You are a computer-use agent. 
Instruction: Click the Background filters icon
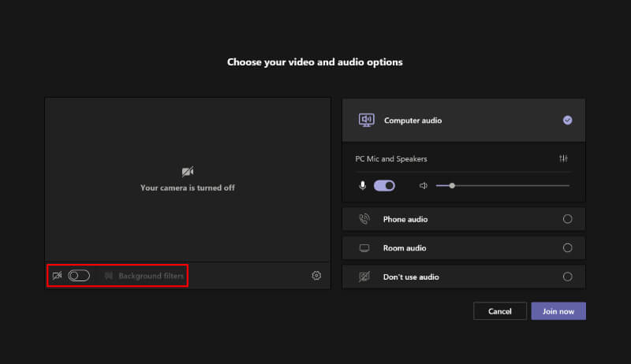click(x=109, y=276)
